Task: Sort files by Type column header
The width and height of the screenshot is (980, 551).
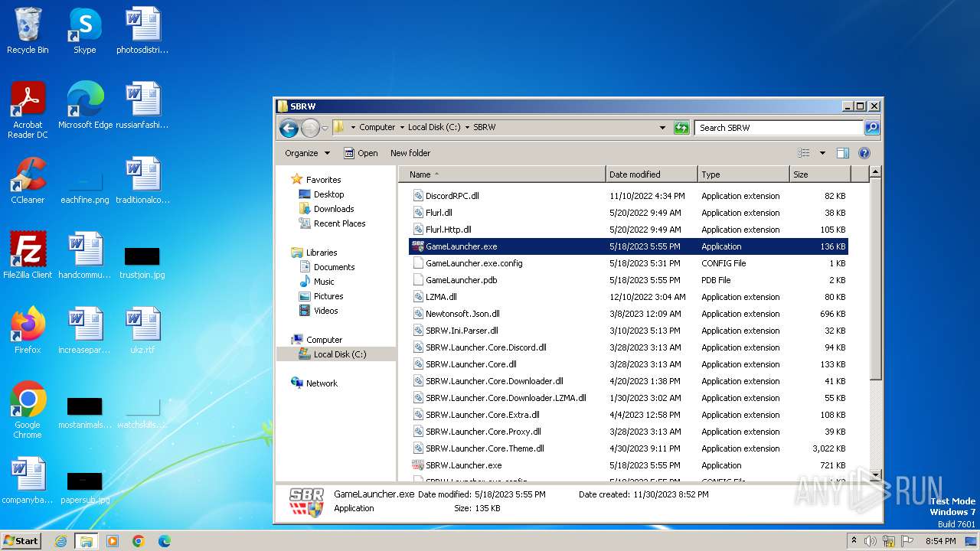Action: tap(743, 174)
